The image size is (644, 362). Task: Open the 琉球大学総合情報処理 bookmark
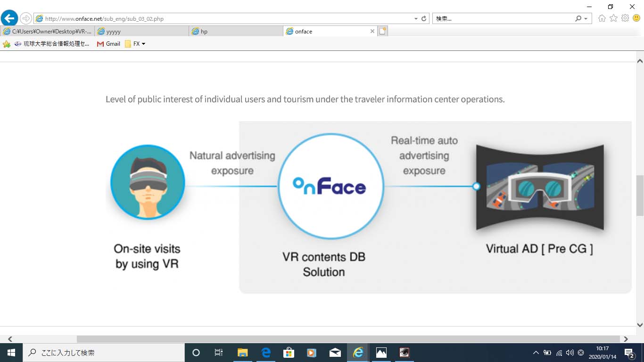click(52, 44)
